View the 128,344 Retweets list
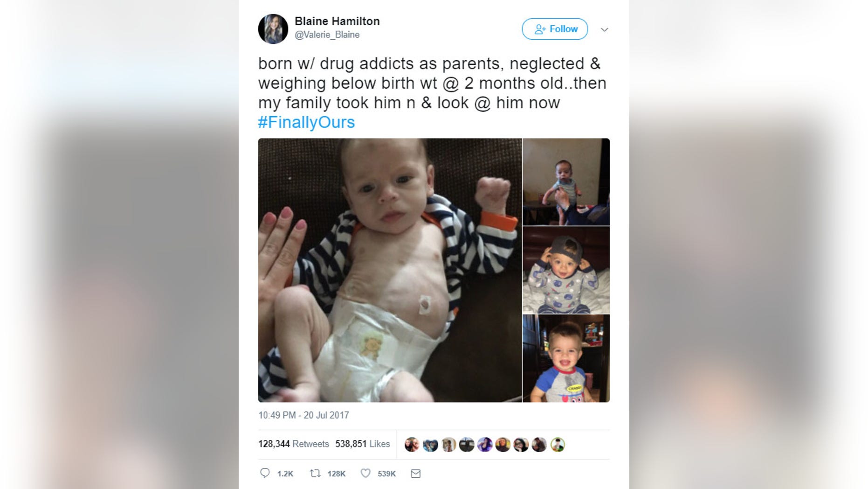Image resolution: width=868 pixels, height=489 pixels. click(x=294, y=444)
